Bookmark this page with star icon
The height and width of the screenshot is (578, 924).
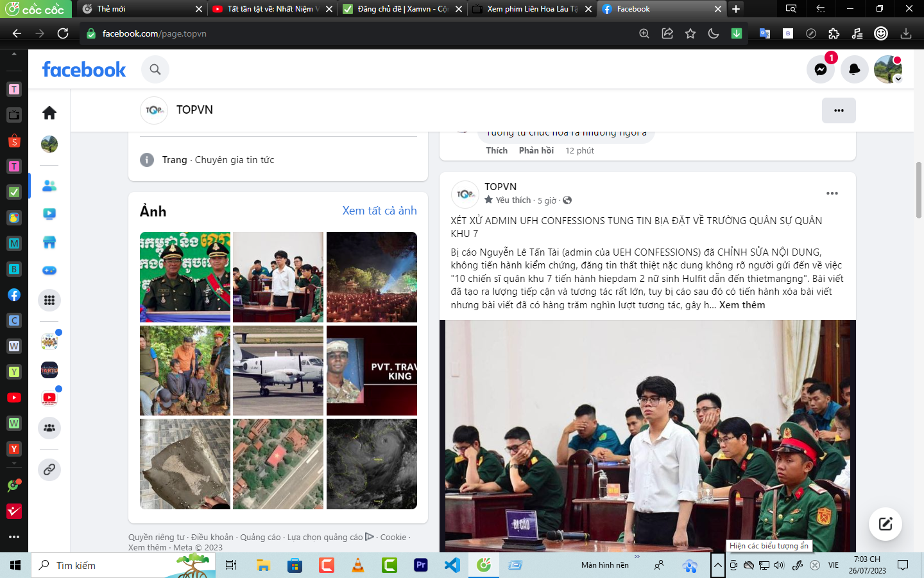[x=690, y=33]
